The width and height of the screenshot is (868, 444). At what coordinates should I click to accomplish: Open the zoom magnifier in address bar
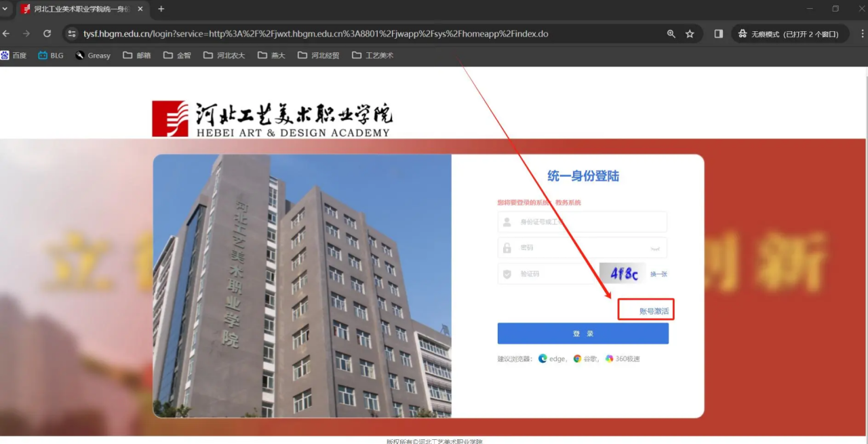click(x=671, y=34)
